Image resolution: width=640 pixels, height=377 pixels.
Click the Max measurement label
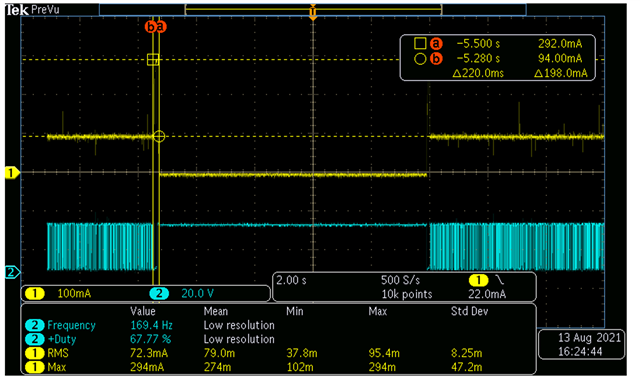click(57, 367)
